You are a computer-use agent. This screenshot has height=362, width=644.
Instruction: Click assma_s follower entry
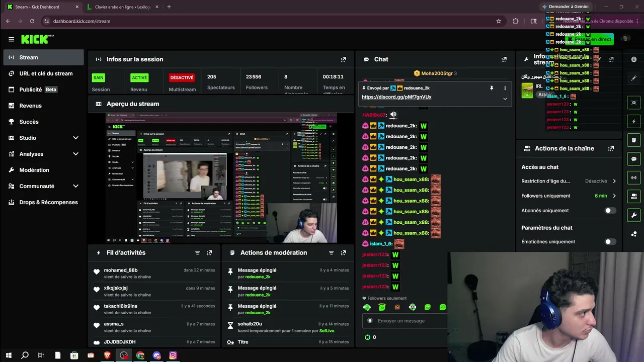[154, 327]
